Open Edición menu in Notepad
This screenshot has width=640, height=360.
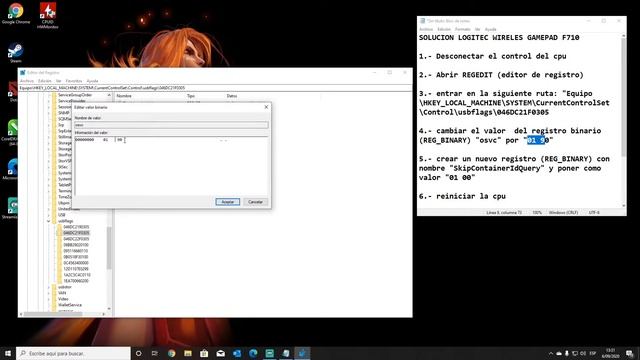pyautogui.click(x=444, y=29)
